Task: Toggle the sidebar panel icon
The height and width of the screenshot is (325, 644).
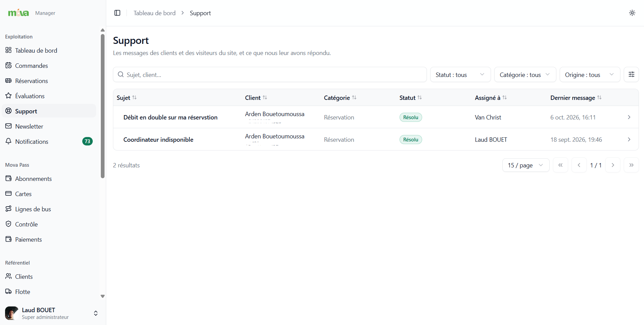Action: 117,13
